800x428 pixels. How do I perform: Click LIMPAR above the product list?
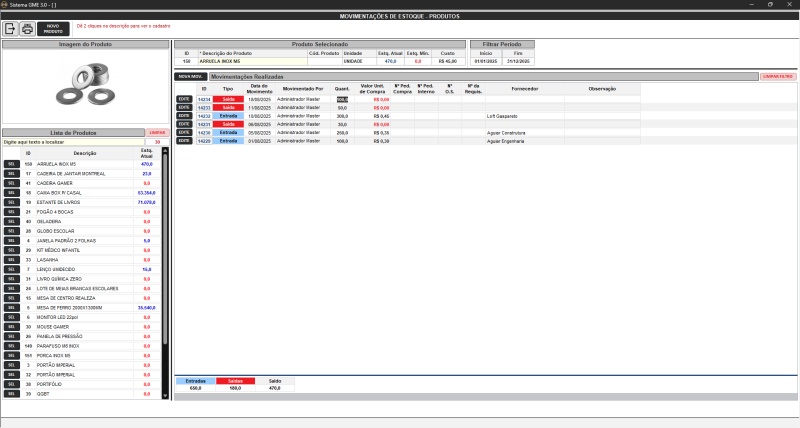pyautogui.click(x=156, y=132)
